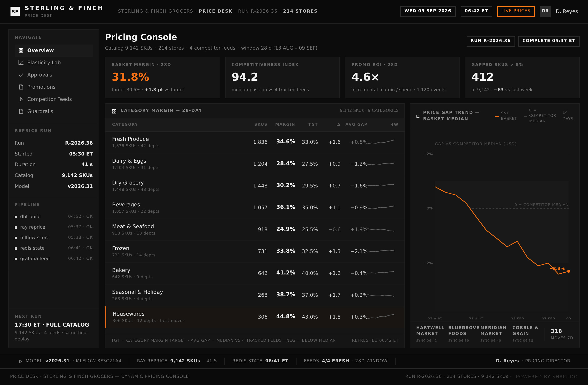Image resolution: width=588 pixels, height=385 pixels.
Task: Click the Competitor Feeds play icon
Action: point(21,99)
